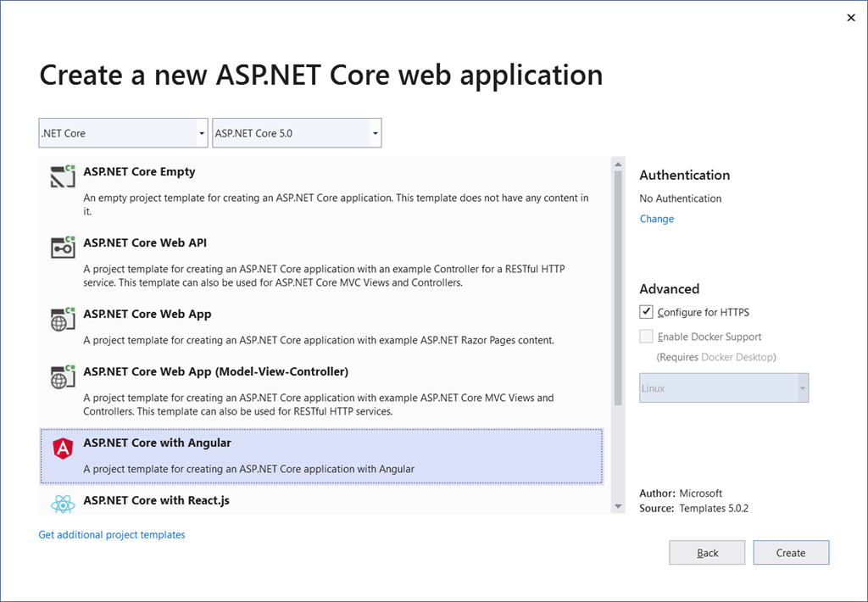Click the React.js atom icon
Viewport: 868px width, 602px height.
click(x=62, y=501)
